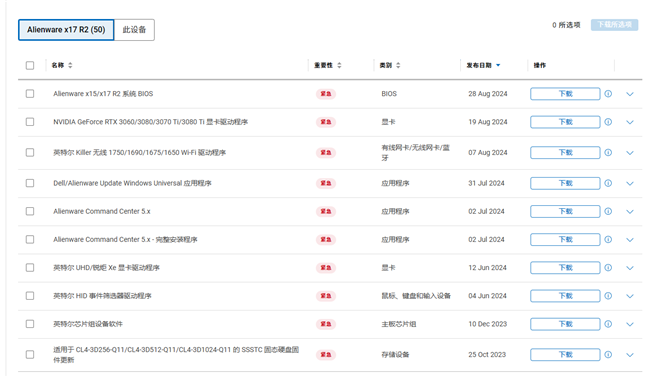Select SSSTC 固态硬盘固件更新 checkbox
650x377 pixels.
click(30, 355)
